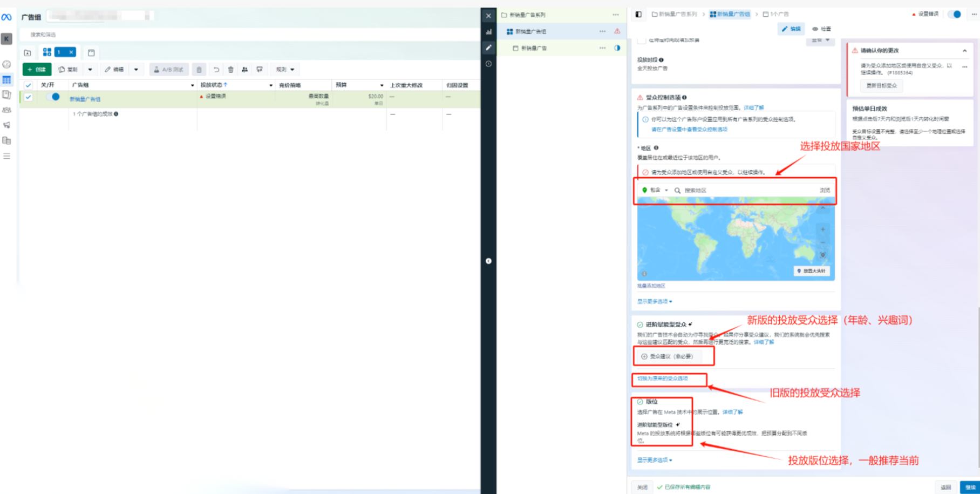Open the 包含 include dropdown
This screenshot has width=980, height=494.
(x=655, y=190)
